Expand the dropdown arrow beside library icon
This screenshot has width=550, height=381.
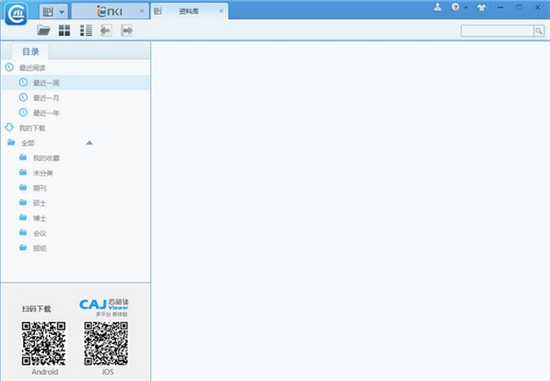pyautogui.click(x=62, y=12)
